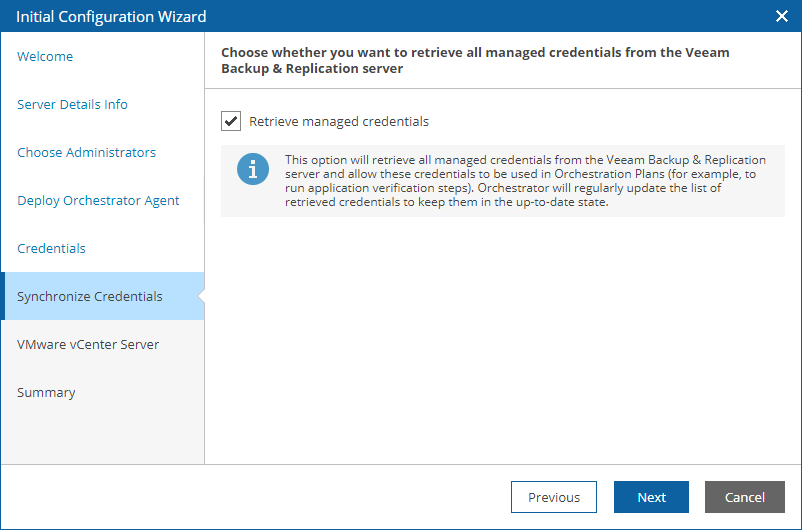Click the 'Retrieve managed credentials' label text

[339, 121]
